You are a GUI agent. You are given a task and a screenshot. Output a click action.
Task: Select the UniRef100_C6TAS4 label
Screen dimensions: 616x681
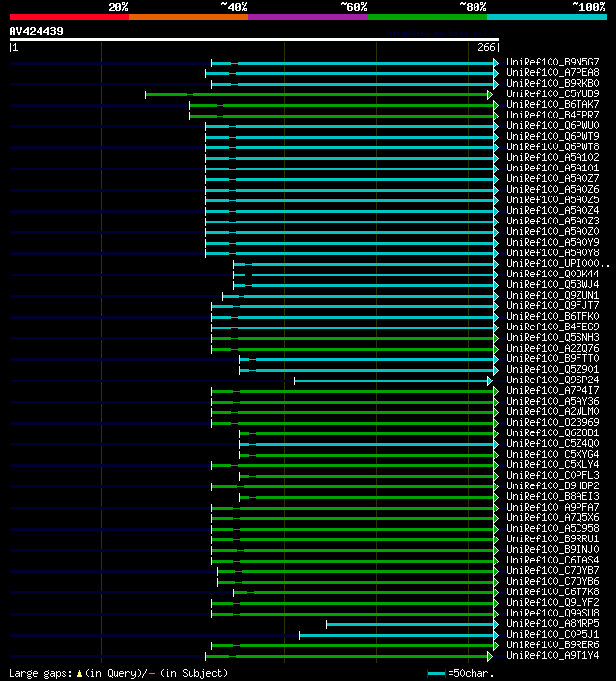[552, 561]
